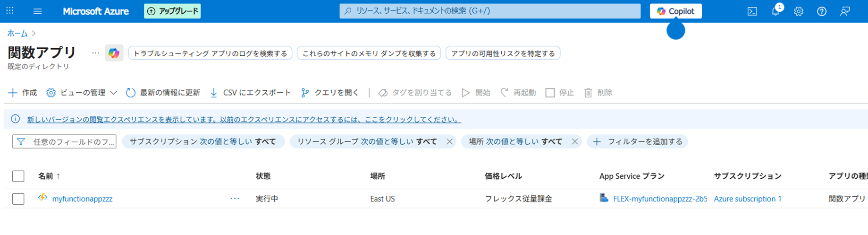Click the Copilot icon beside the page title
The height and width of the screenshot is (235, 868).
(114, 53)
